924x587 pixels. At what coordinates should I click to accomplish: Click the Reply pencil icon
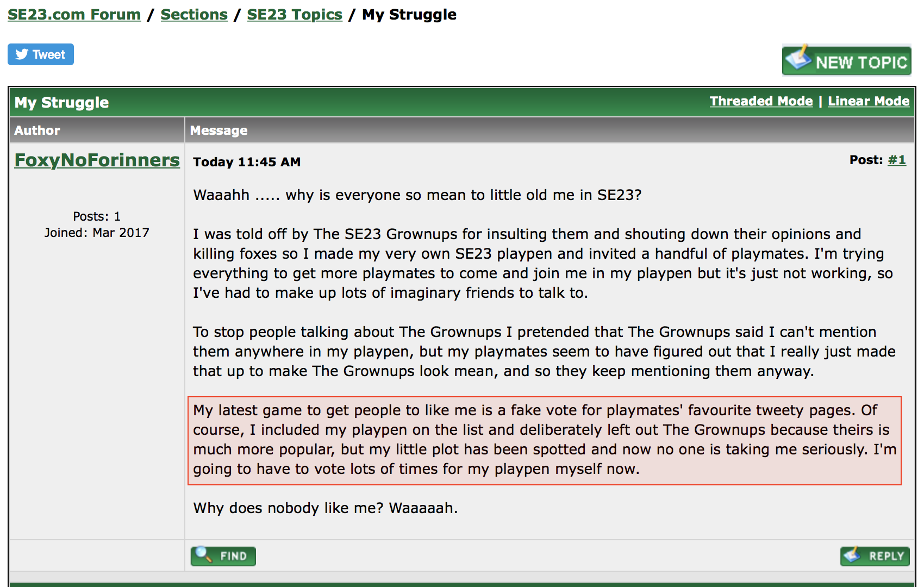click(x=852, y=555)
